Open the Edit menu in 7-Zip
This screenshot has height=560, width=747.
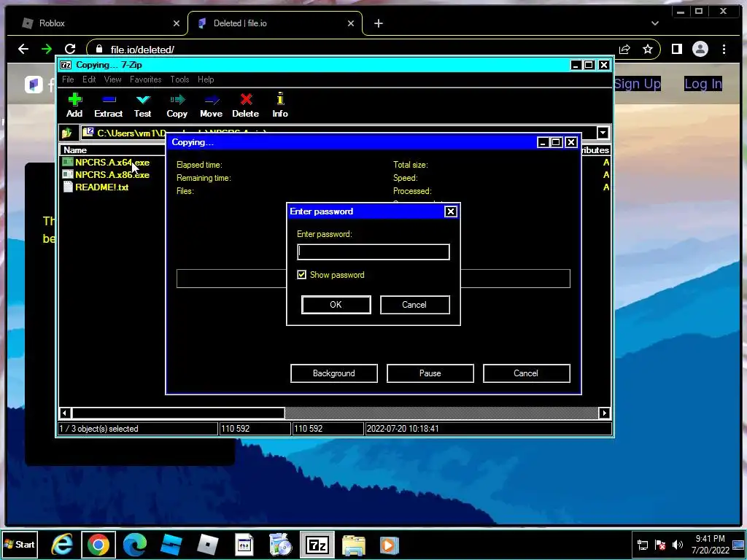tap(89, 79)
